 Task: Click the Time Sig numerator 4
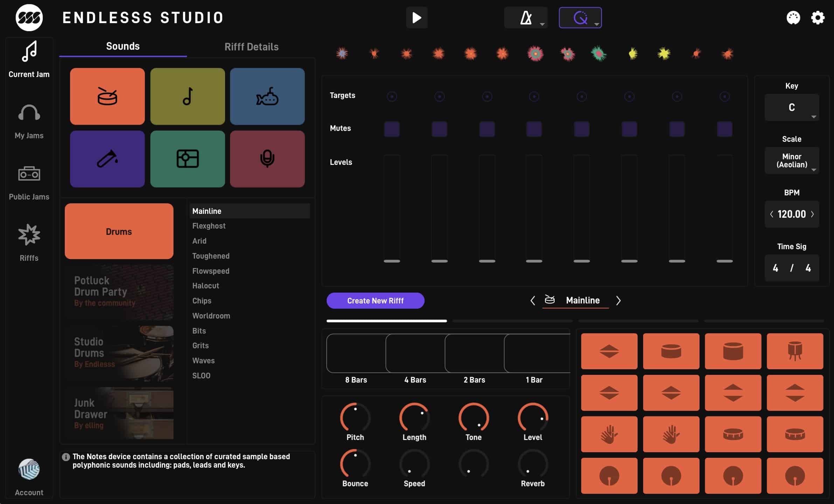[x=776, y=268]
